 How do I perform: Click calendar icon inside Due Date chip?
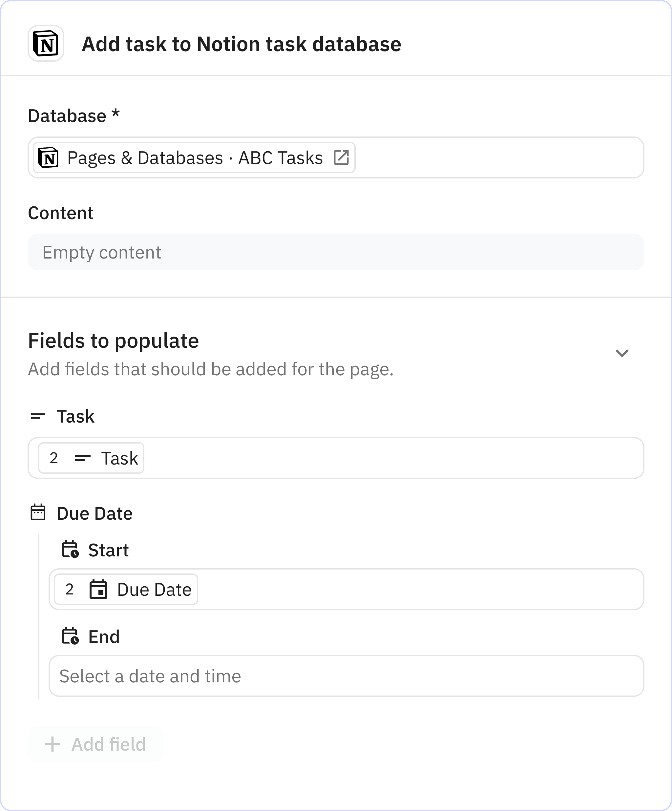pyautogui.click(x=98, y=589)
